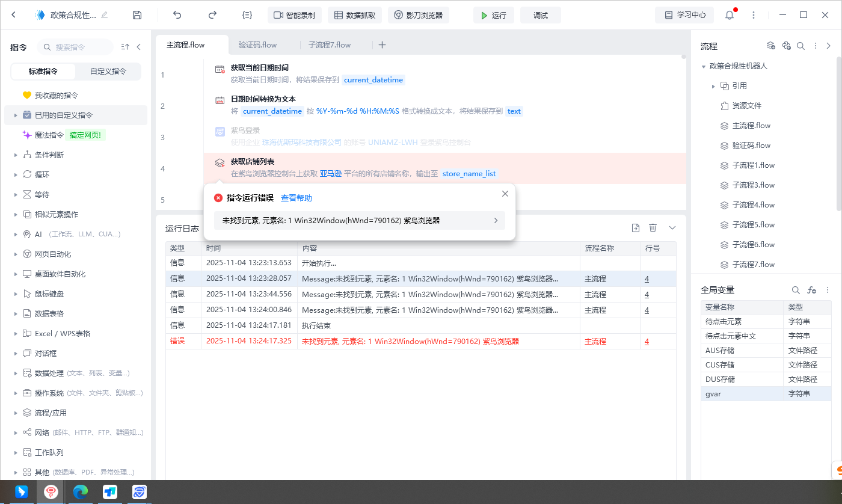Export the 运行日志 with the export icon
The image size is (842, 504).
(636, 227)
